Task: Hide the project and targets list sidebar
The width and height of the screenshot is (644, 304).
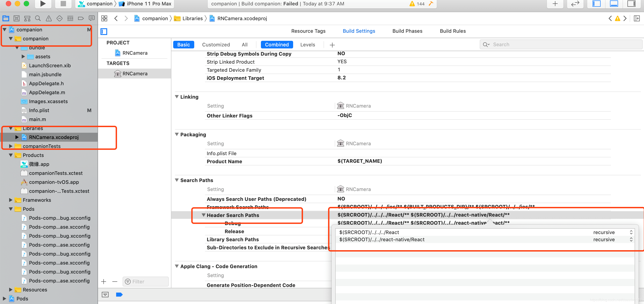Action: click(104, 31)
